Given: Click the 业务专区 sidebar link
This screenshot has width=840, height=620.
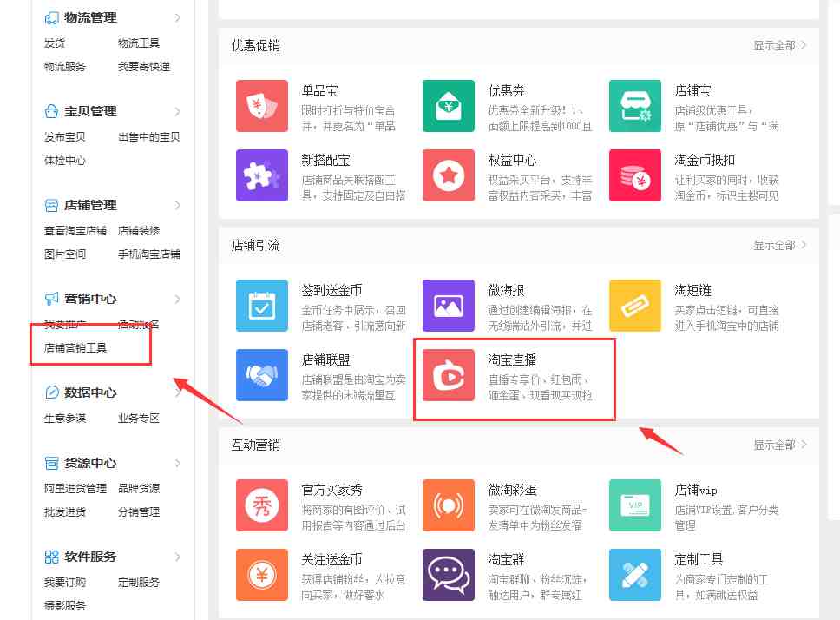Looking at the screenshot, I should click(139, 419).
